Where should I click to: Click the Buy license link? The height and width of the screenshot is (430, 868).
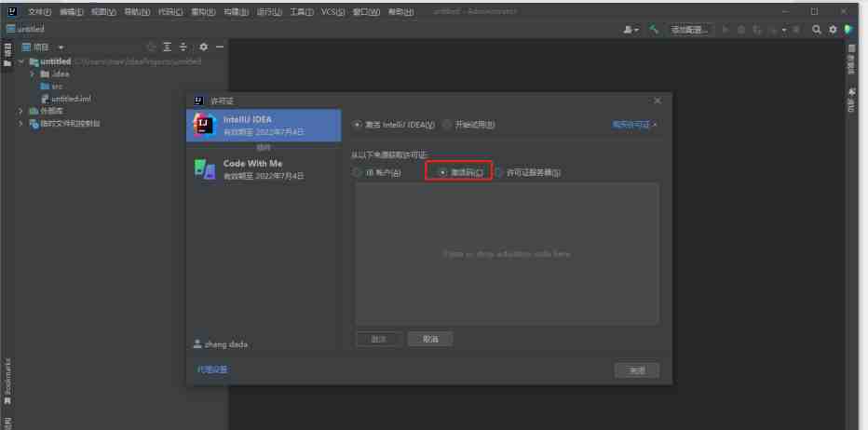click(x=634, y=125)
